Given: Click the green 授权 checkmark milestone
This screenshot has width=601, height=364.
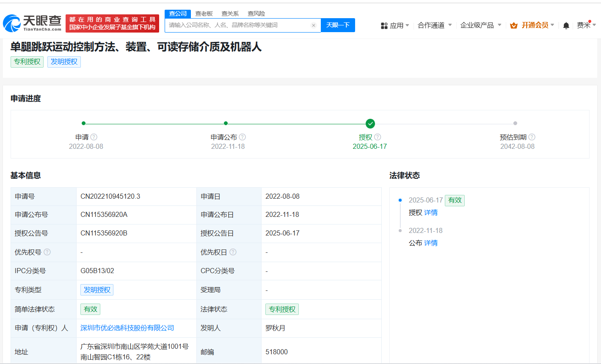Looking at the screenshot, I should 370,123.
